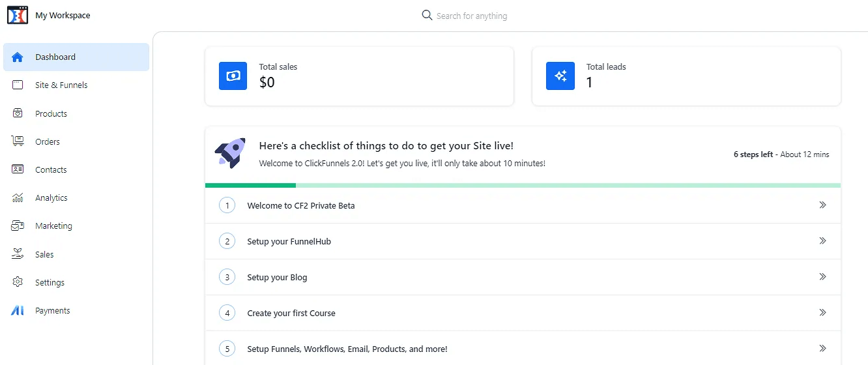The height and width of the screenshot is (365, 868).
Task: Open Welcome to CF2 Private Beta step
Action: (x=523, y=205)
